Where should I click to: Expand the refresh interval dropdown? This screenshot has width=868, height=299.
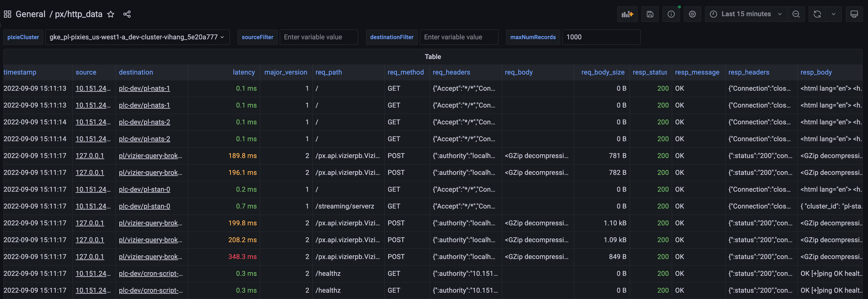click(833, 14)
